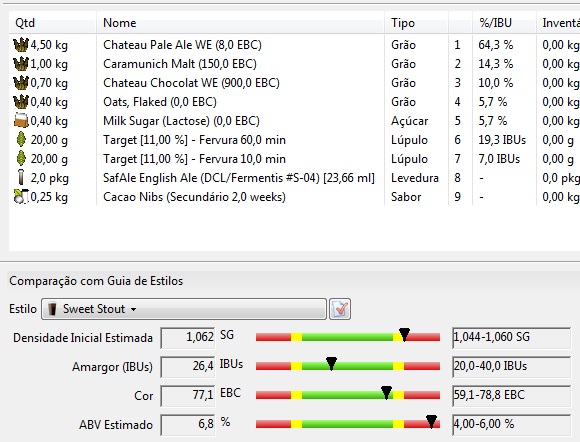
Task: Click the grain icon for Chateau Pale Ale
Action: pos(21,45)
